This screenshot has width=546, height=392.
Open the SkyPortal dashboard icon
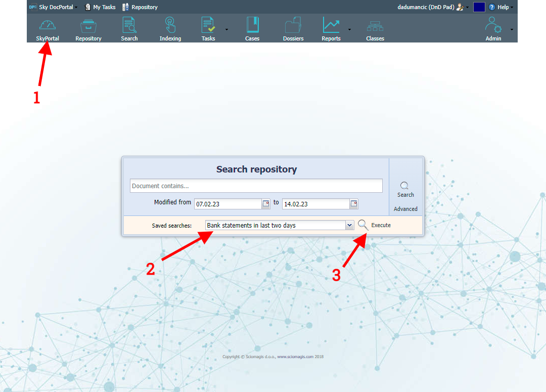click(48, 25)
